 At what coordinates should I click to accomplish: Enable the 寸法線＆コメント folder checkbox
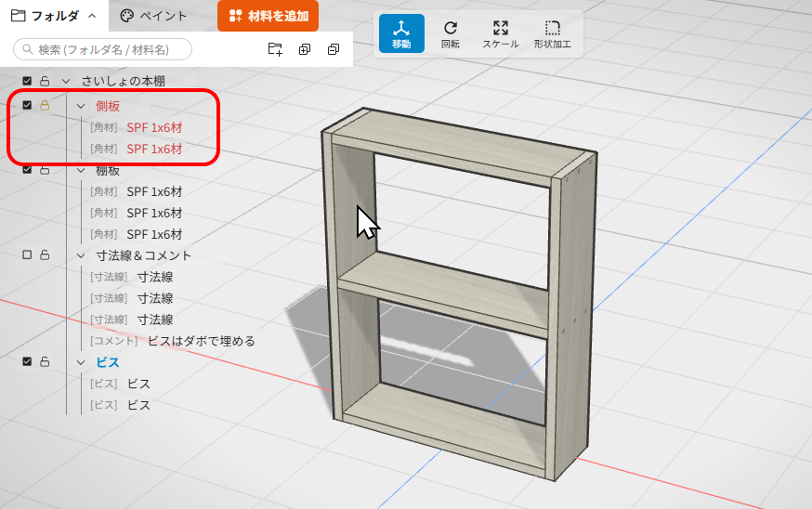coord(27,254)
